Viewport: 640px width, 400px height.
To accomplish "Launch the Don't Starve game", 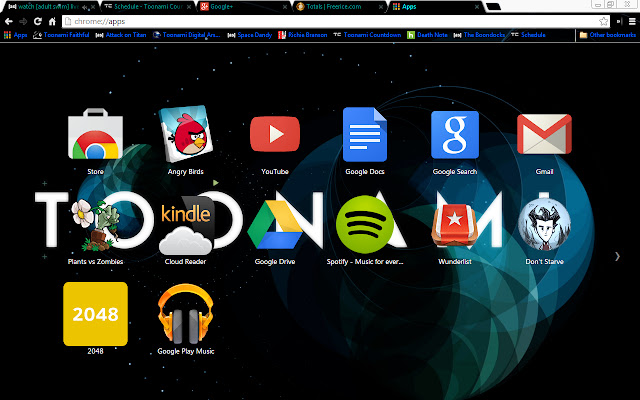I will [x=544, y=224].
